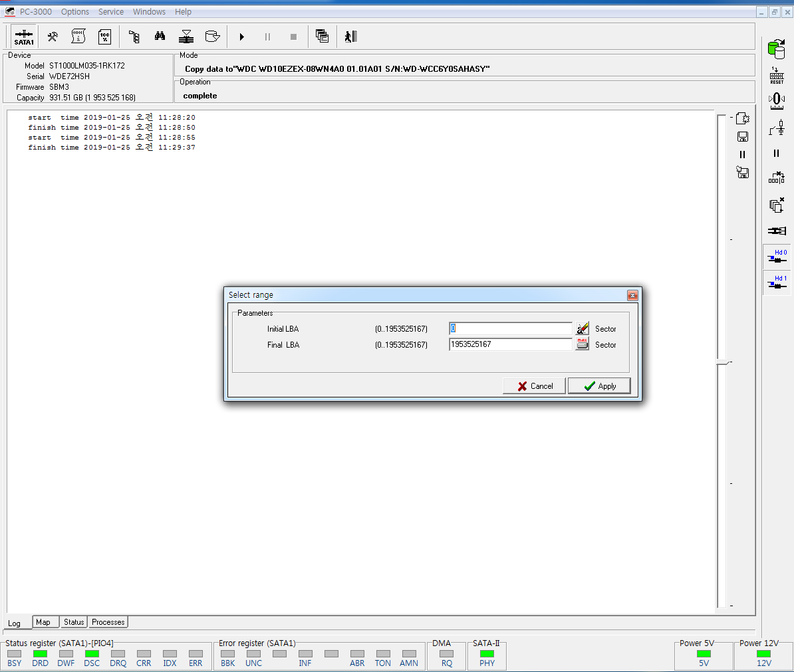Click the ABR error register indicator
Screen dimensions: 794x672
(357, 653)
